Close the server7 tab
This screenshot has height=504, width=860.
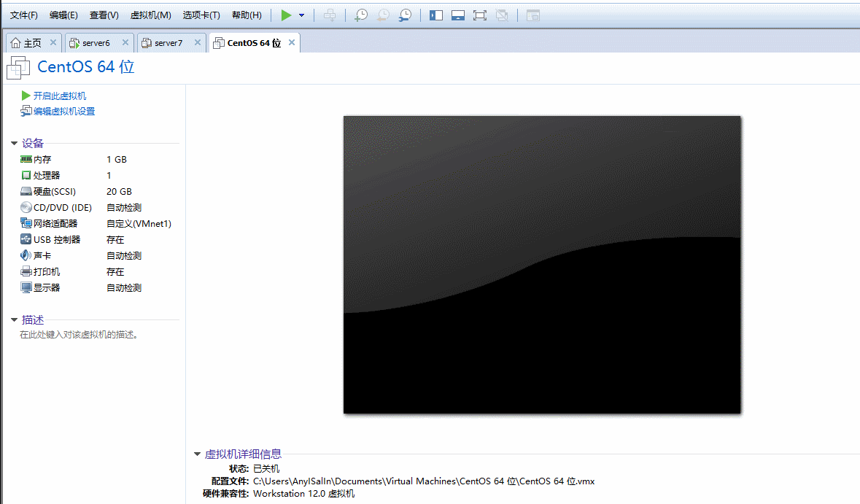click(198, 42)
